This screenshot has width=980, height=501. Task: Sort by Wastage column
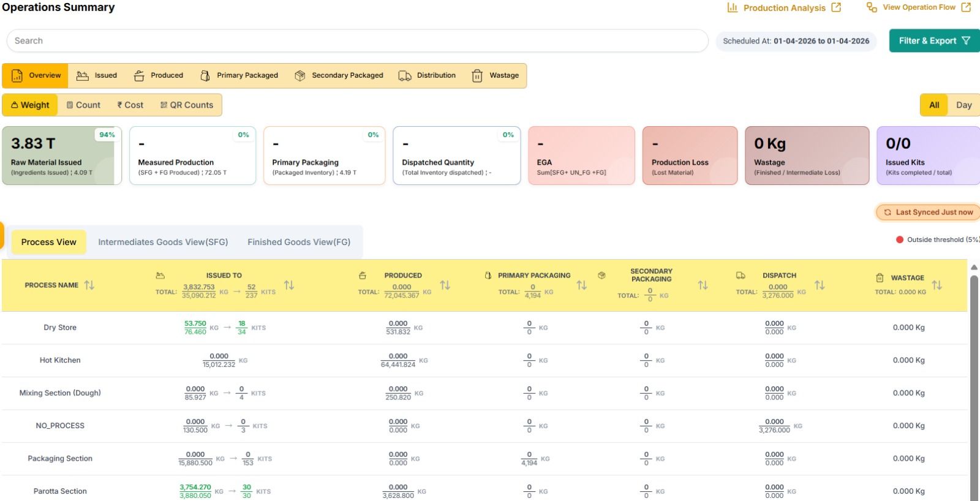click(x=937, y=285)
